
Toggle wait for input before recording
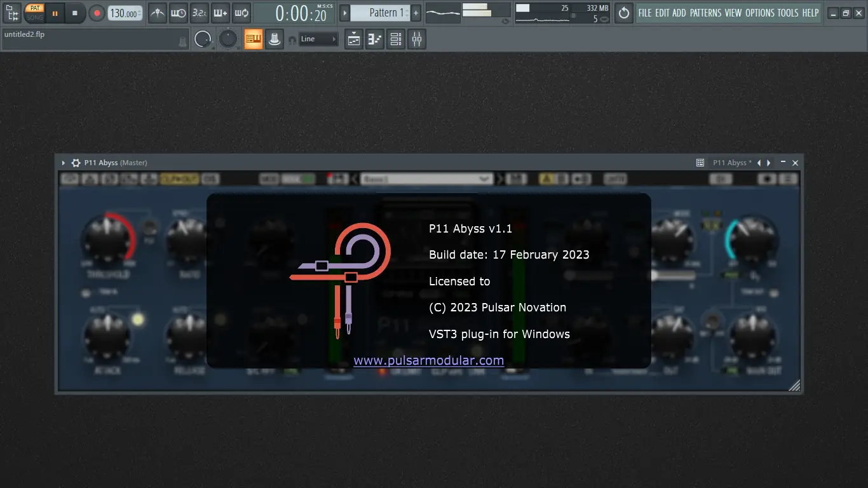point(179,13)
